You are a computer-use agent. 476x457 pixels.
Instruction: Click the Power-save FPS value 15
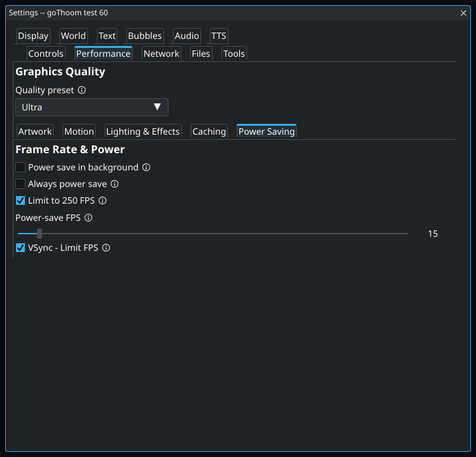coord(433,234)
